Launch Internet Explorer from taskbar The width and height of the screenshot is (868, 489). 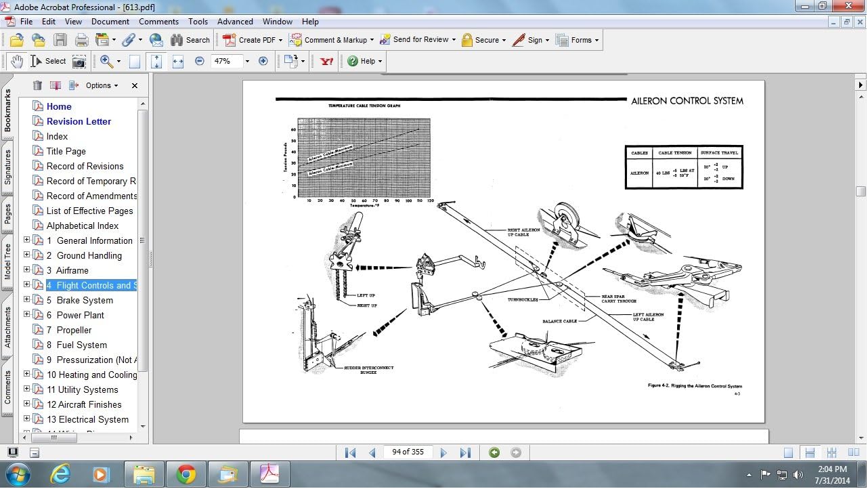point(60,474)
